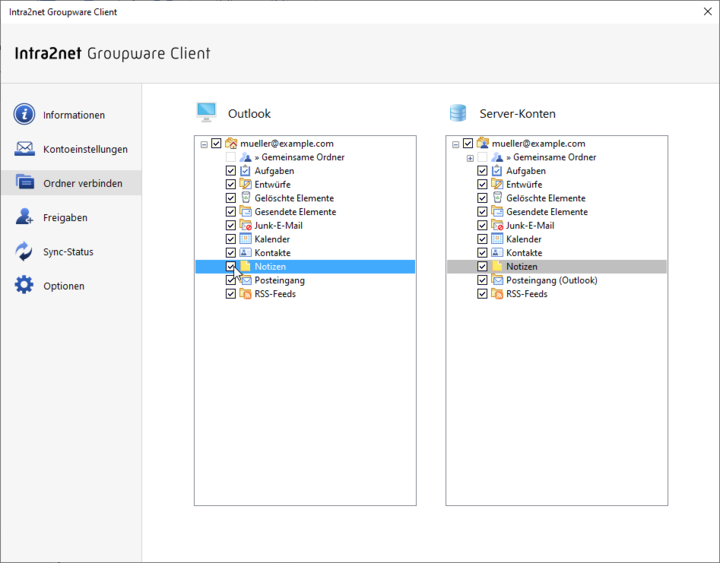Click the Sync-Status arrows icon
720x563 pixels.
tap(24, 251)
